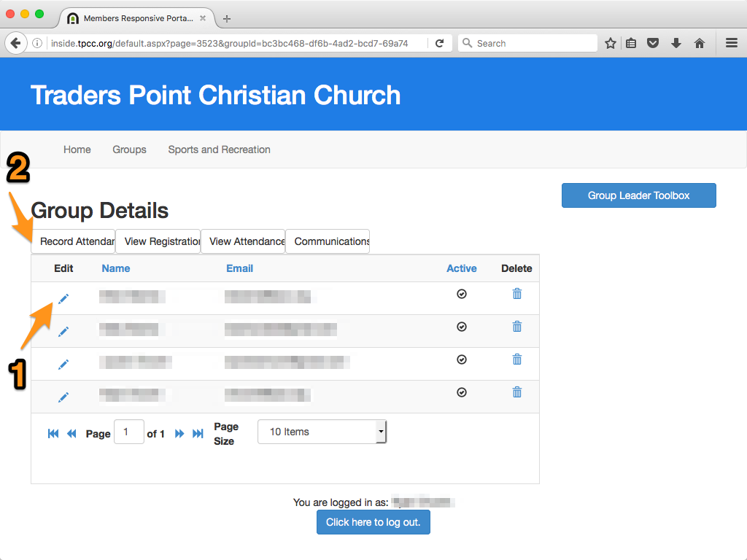
Task: Click Traders Point Christian Church header title
Action: (215, 95)
